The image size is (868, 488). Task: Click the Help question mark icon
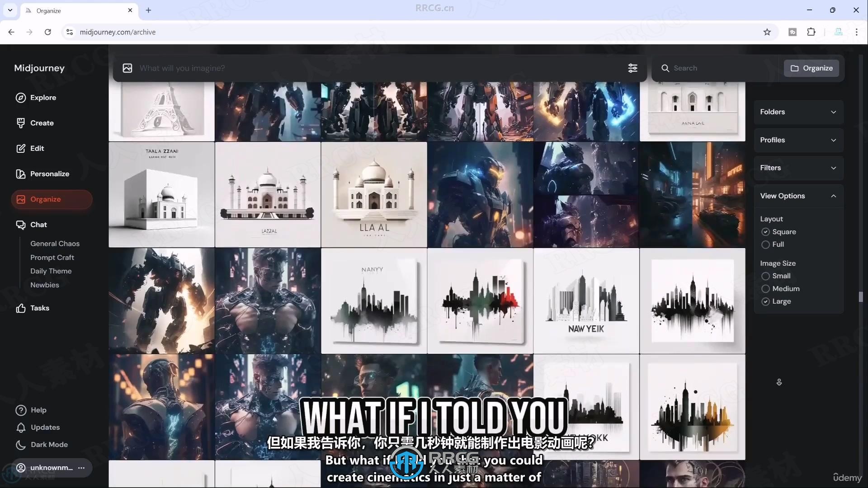click(21, 410)
